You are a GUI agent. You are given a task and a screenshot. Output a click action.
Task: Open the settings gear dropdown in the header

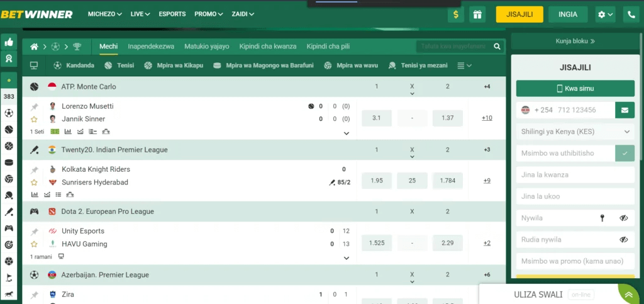pyautogui.click(x=606, y=14)
